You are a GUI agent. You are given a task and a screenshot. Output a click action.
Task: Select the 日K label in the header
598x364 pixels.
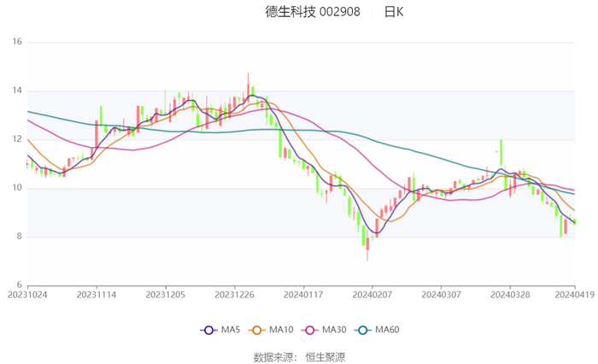393,12
